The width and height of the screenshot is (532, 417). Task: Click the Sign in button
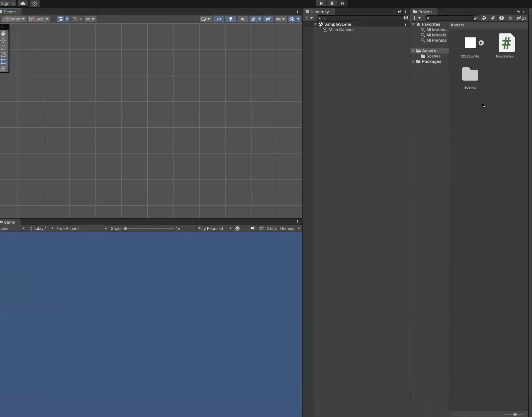tap(7, 3)
